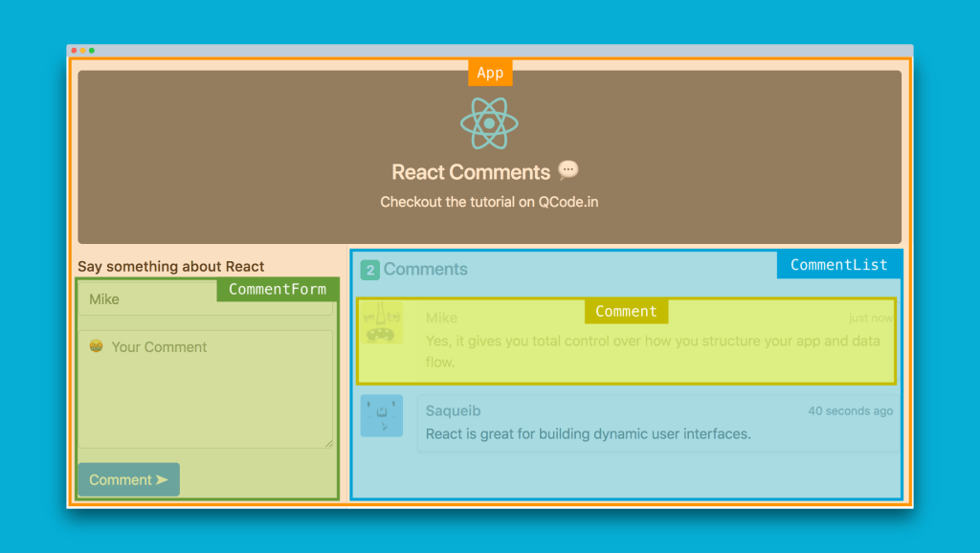The width and height of the screenshot is (980, 553).
Task: Click the speech bubble emoji beside React Comments
Action: (568, 169)
